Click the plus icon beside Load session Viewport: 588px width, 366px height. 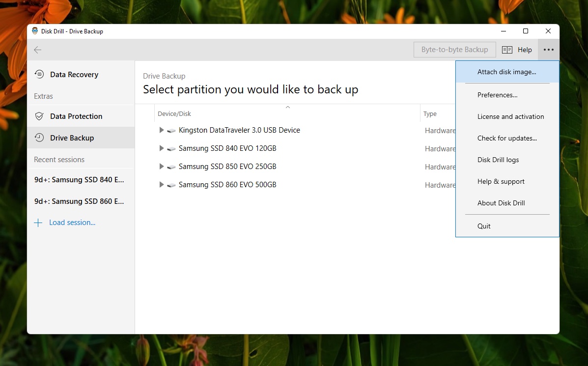point(38,223)
